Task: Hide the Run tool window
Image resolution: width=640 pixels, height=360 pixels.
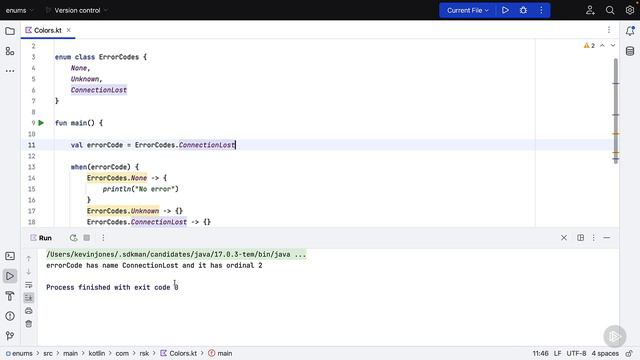Action: 607,238
